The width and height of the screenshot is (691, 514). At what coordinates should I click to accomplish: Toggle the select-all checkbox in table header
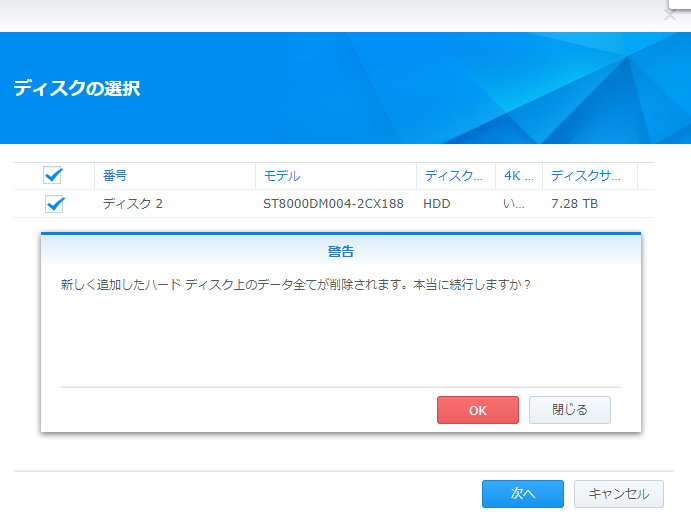point(53,175)
